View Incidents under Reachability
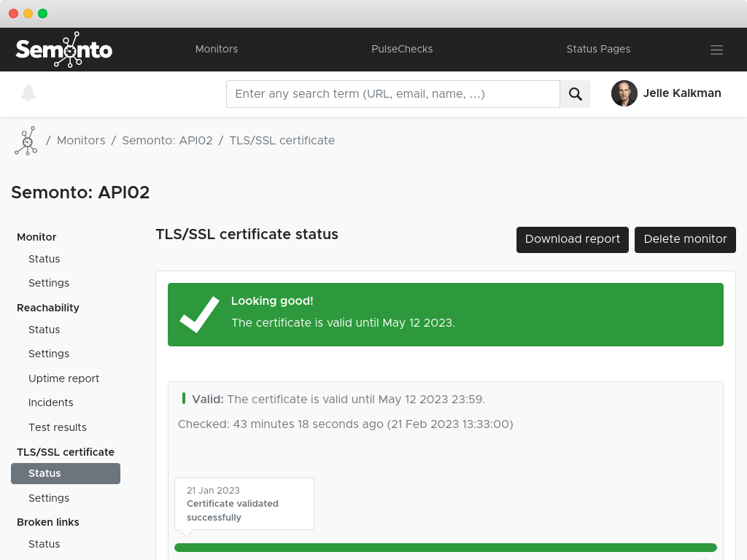Image resolution: width=747 pixels, height=560 pixels. click(50, 402)
